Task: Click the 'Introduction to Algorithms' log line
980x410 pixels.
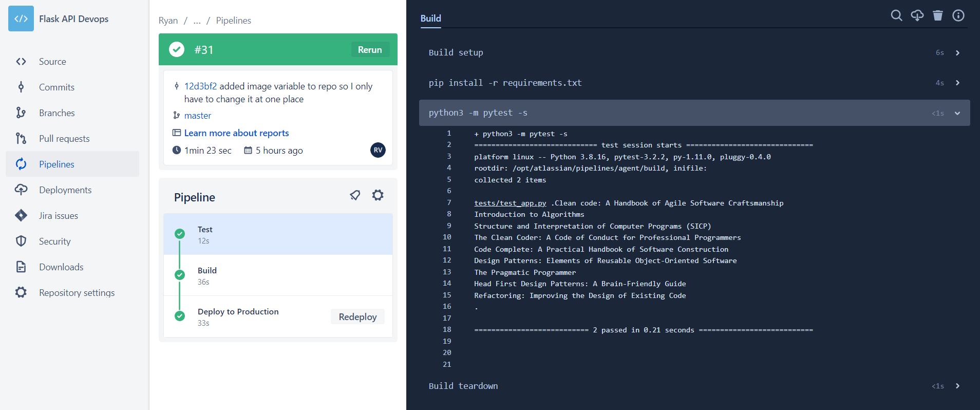Action: (x=529, y=214)
